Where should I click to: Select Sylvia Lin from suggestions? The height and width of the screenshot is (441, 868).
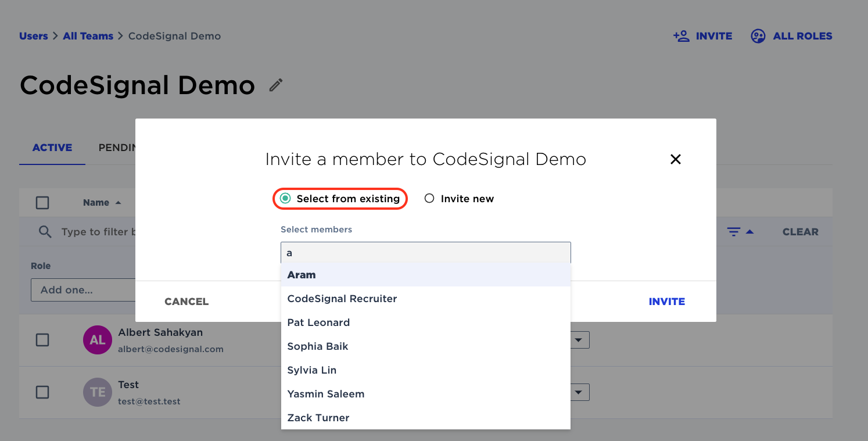click(426, 370)
